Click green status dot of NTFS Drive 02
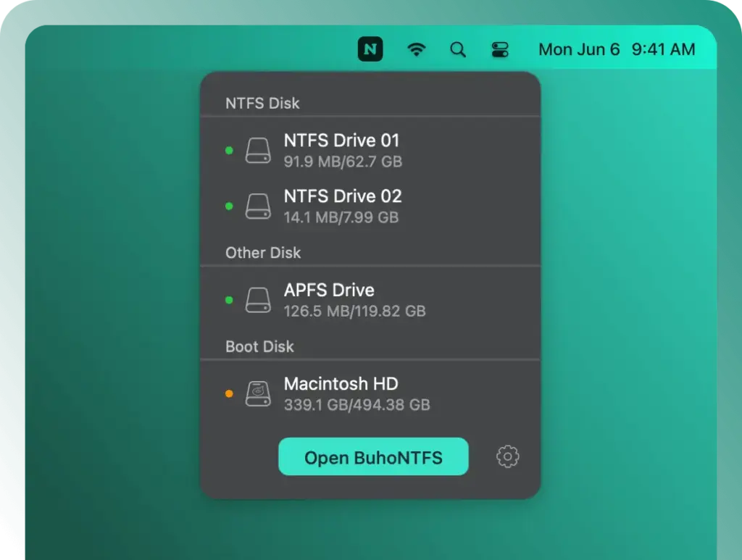 pyautogui.click(x=229, y=206)
